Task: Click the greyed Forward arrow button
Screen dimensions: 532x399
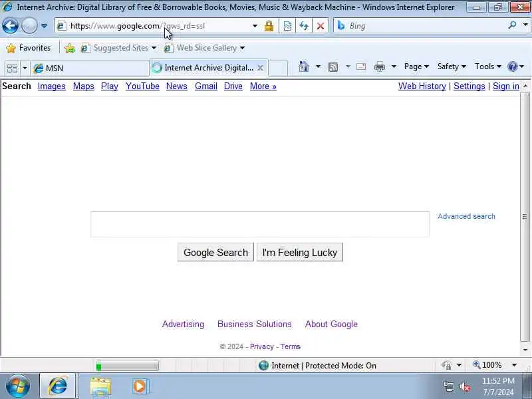Action: click(29, 25)
